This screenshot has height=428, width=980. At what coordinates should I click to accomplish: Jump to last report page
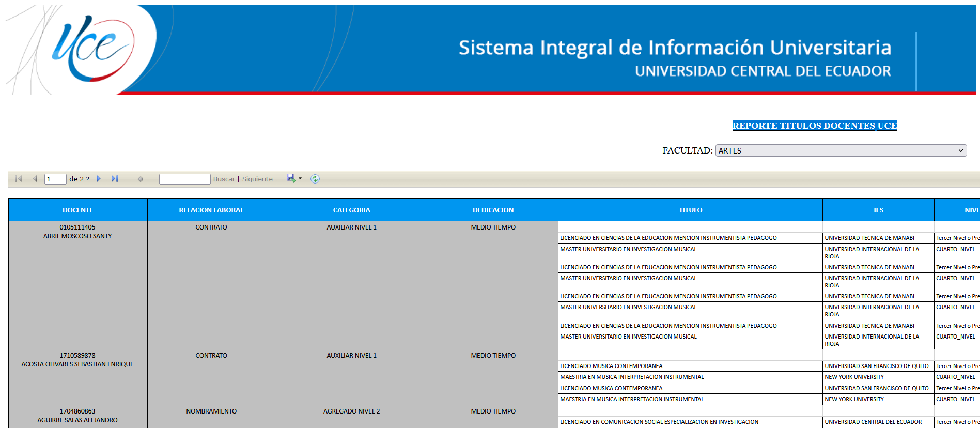coord(115,179)
